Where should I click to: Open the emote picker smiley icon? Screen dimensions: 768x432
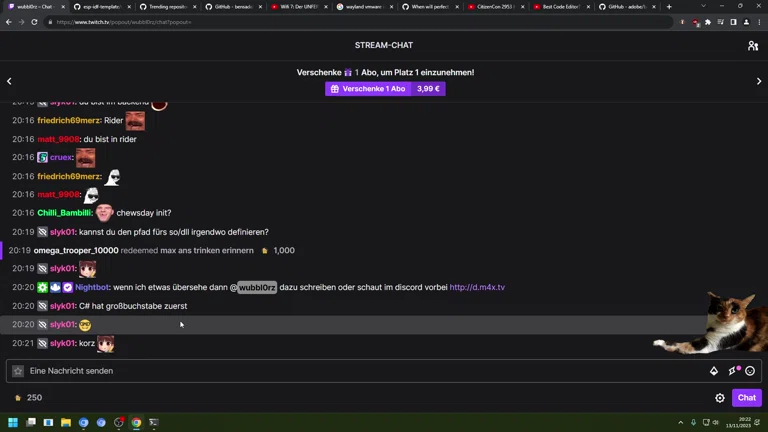pyautogui.click(x=750, y=371)
